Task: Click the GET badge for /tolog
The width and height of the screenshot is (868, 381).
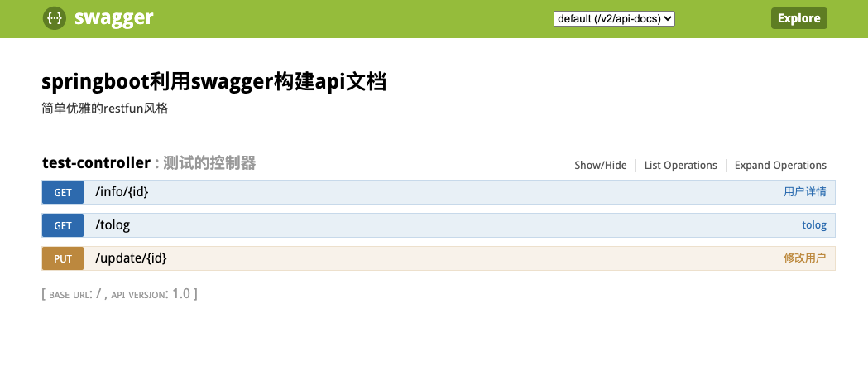Action: point(63,225)
